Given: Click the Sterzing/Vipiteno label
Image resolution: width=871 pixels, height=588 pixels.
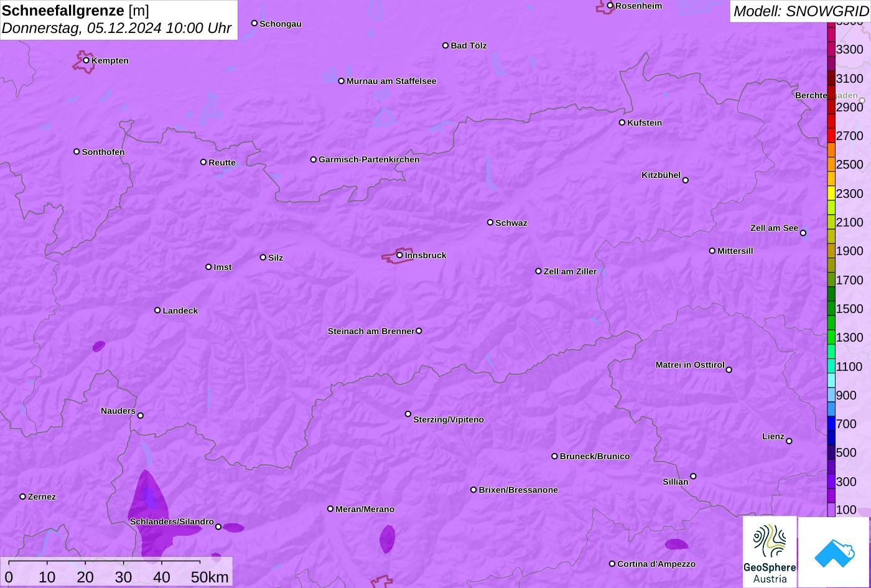Looking at the screenshot, I should pyautogui.click(x=449, y=420).
